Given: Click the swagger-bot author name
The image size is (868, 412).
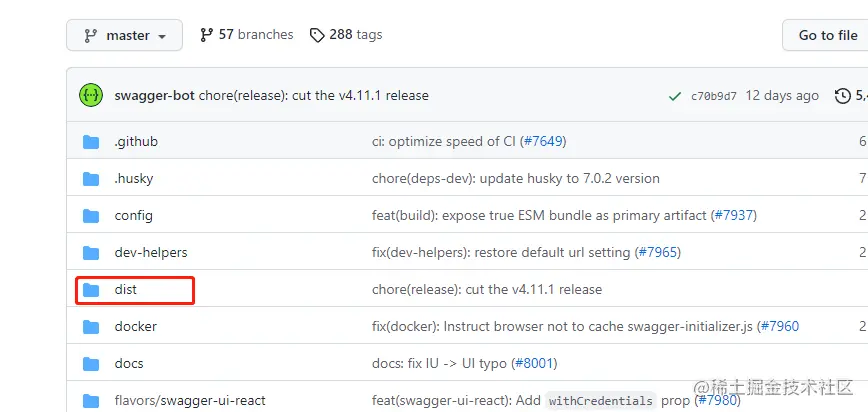Looking at the screenshot, I should (154, 96).
